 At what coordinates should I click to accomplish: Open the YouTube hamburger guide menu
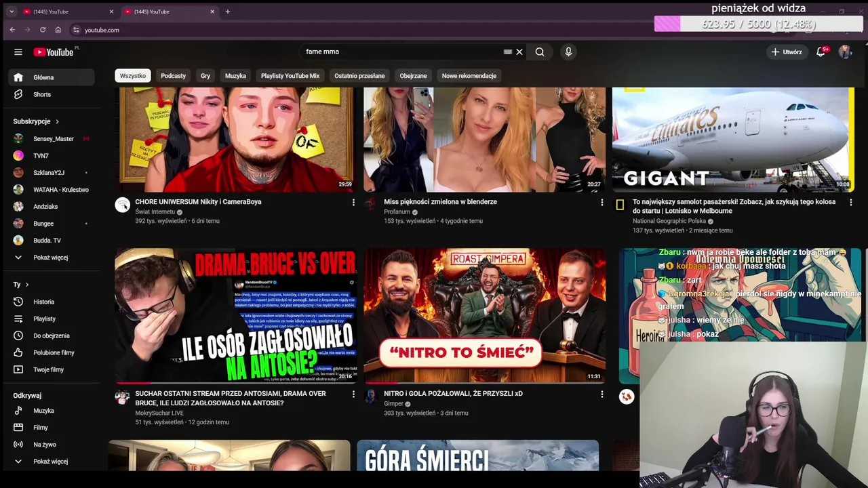tap(18, 52)
